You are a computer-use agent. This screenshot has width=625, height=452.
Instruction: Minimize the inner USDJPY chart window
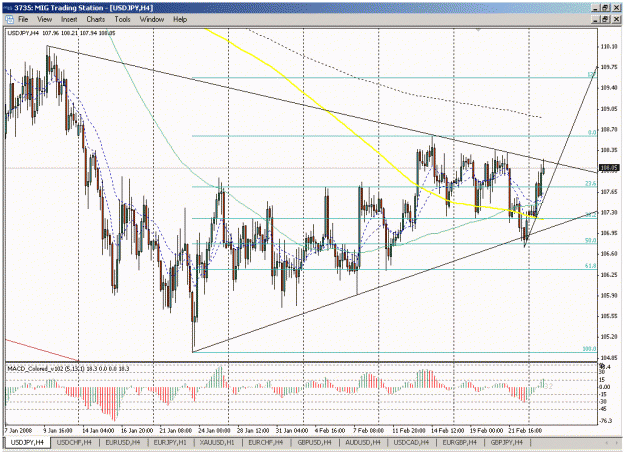click(596, 19)
